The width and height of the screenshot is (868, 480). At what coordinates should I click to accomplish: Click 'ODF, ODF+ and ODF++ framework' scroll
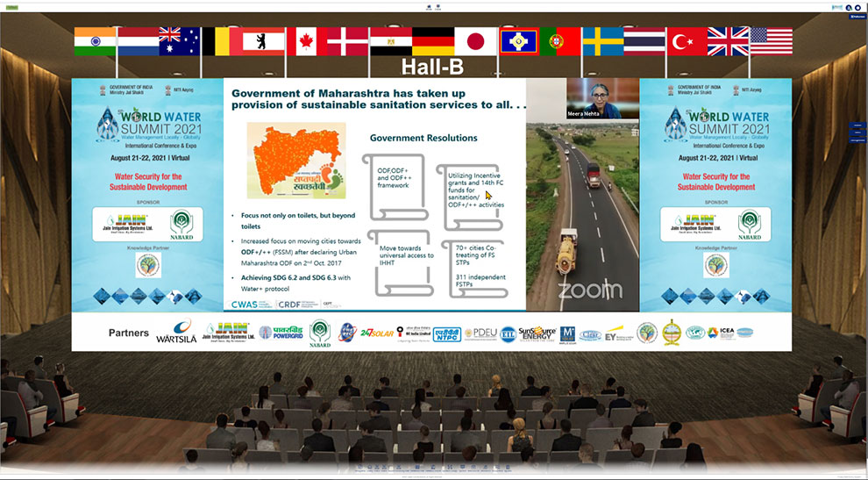click(395, 187)
